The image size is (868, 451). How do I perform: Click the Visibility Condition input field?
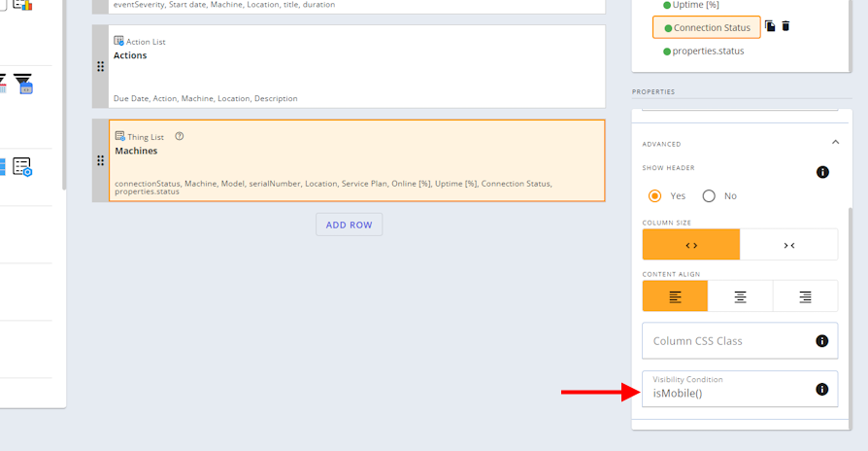click(728, 393)
